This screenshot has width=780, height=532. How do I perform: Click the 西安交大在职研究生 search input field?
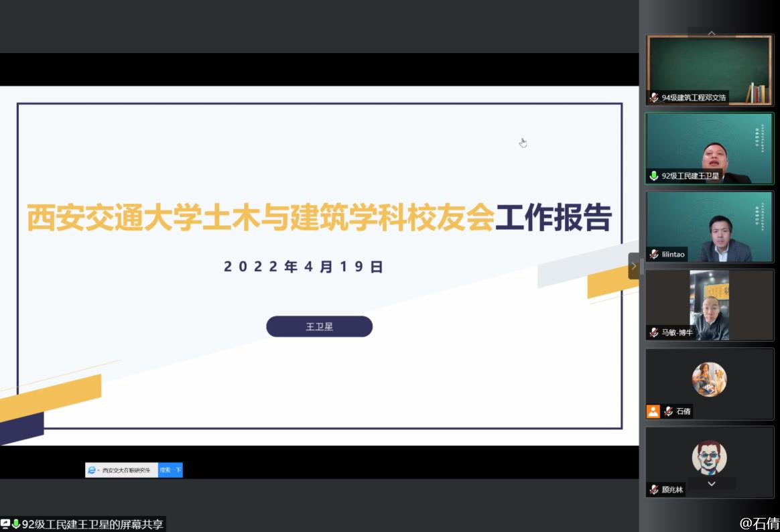[126, 470]
